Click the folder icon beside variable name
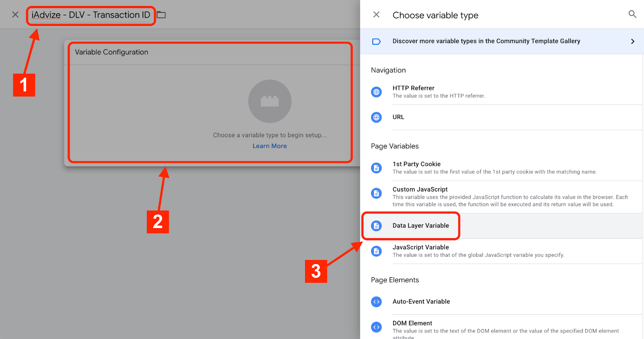Image resolution: width=644 pixels, height=339 pixels. click(161, 15)
